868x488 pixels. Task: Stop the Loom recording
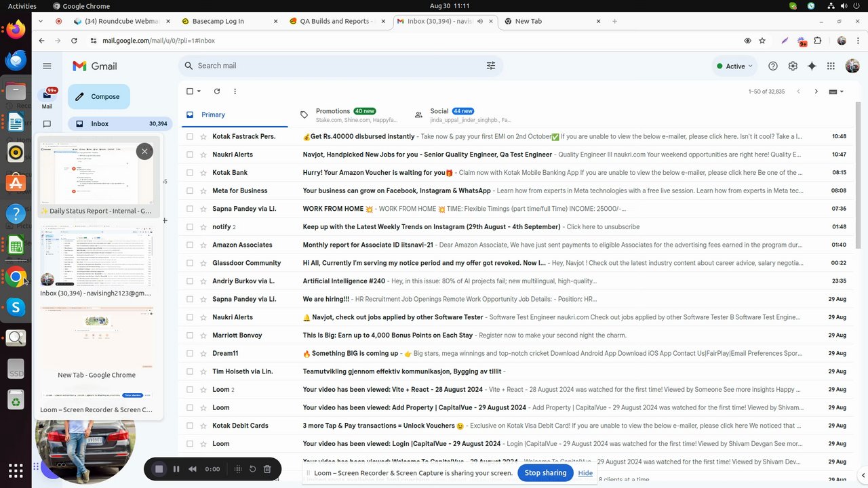(159, 469)
